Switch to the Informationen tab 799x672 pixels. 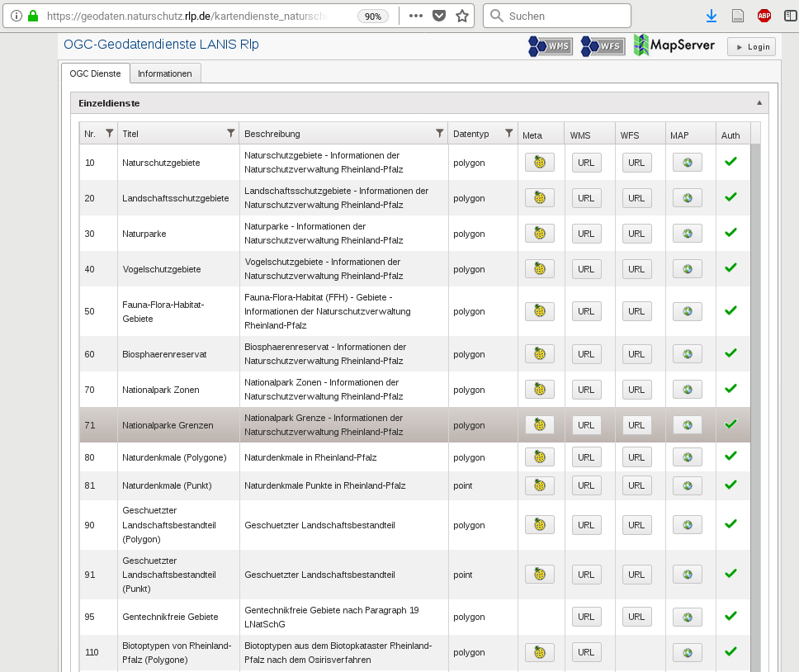coord(165,73)
